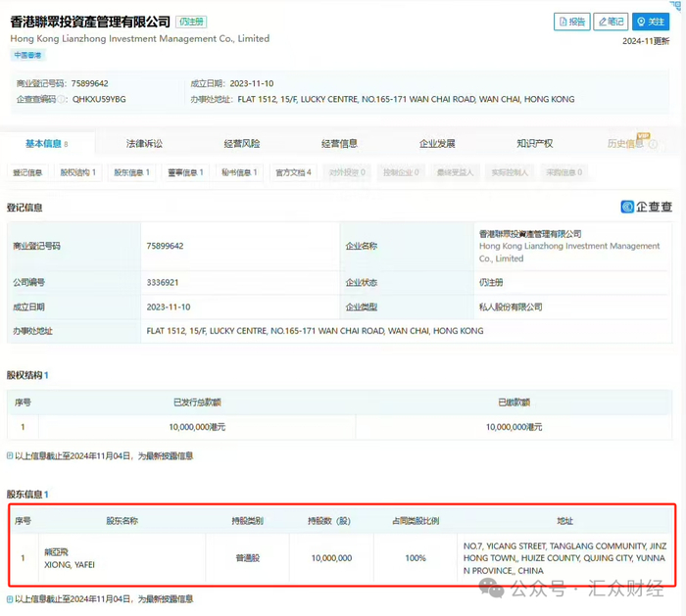Jump to 股权结构 sub-section
The image size is (686, 616).
78,172
